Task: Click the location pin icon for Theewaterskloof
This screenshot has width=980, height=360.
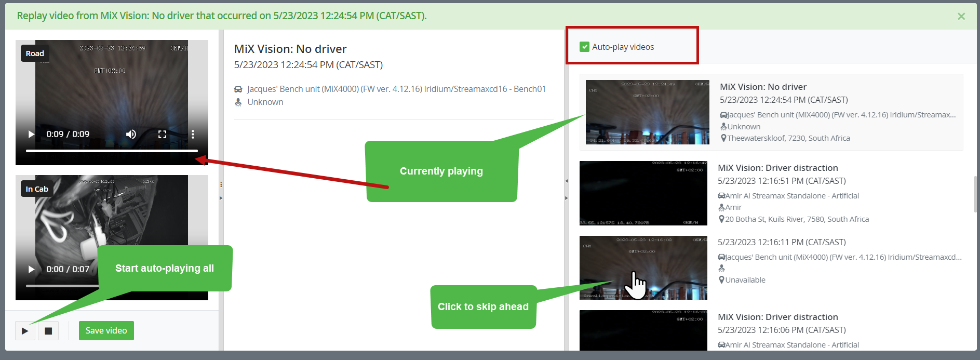Action: click(x=723, y=138)
